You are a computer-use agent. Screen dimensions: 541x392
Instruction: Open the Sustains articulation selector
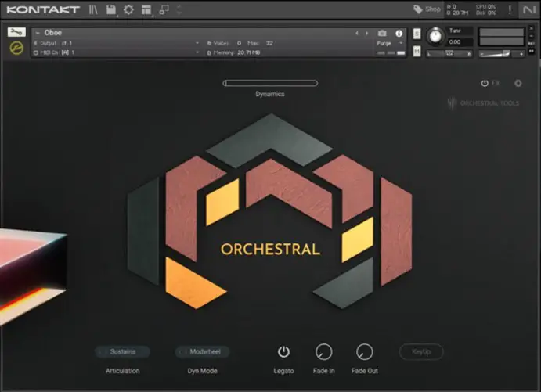click(x=122, y=351)
